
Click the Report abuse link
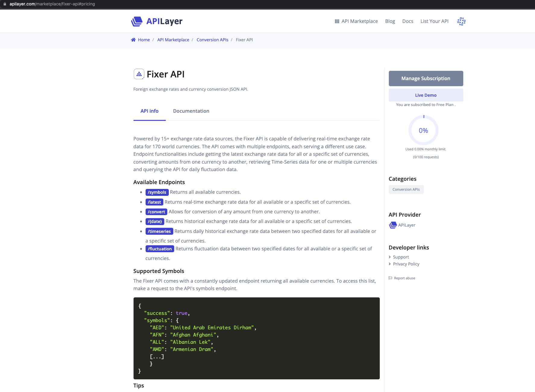(404, 278)
